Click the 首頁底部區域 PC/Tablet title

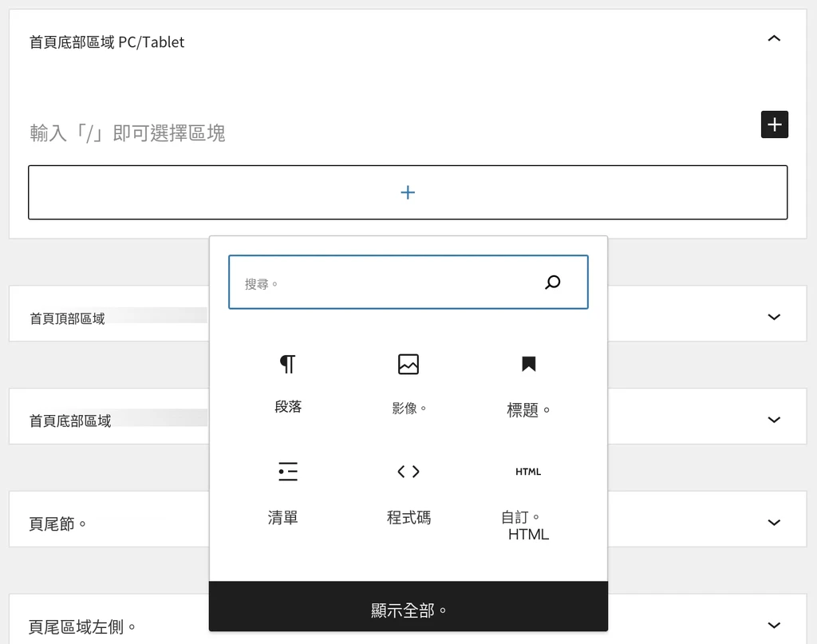(x=107, y=41)
